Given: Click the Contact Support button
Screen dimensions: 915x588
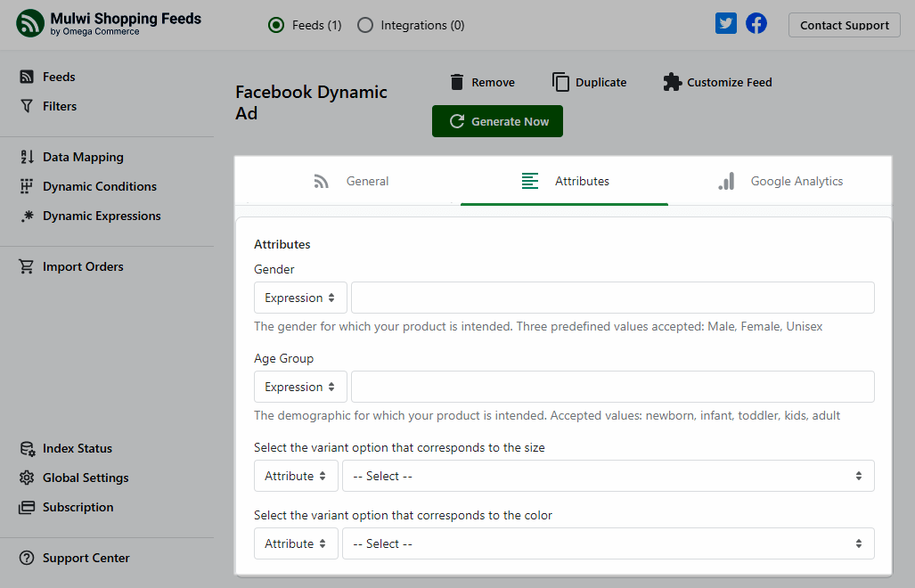Looking at the screenshot, I should click(x=844, y=25).
